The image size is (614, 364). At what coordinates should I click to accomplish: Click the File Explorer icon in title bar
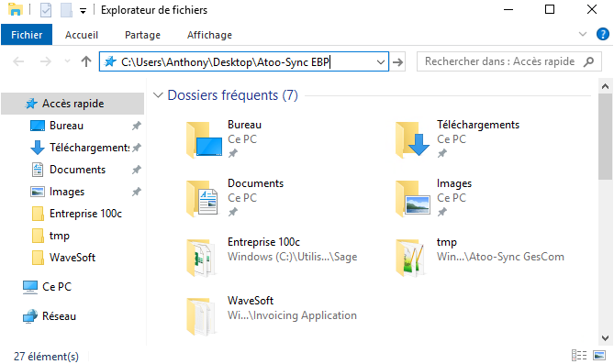pos(16,9)
